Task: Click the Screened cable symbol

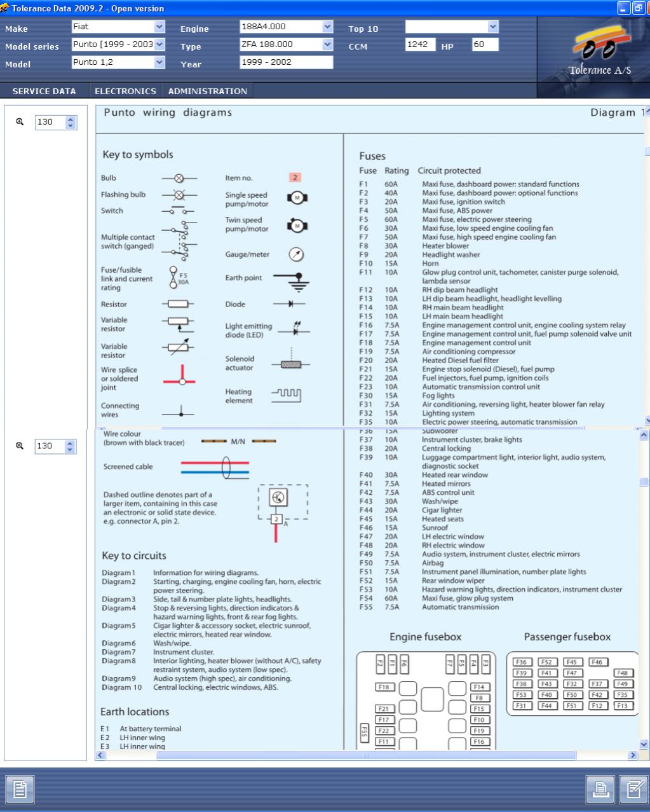Action: (215, 467)
